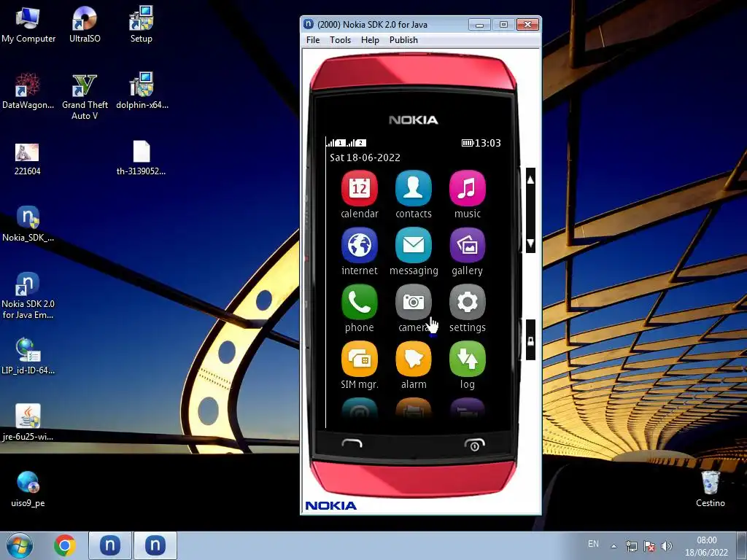Tap the battery and clock status area
747x560 pixels.
(x=481, y=143)
